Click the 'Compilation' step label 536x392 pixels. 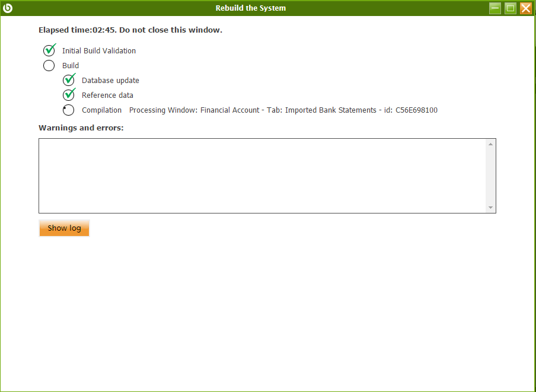point(101,110)
